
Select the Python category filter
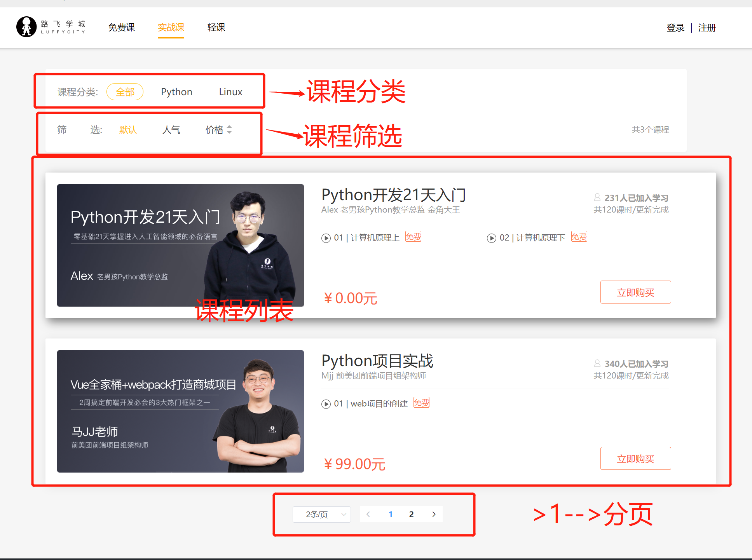(176, 92)
